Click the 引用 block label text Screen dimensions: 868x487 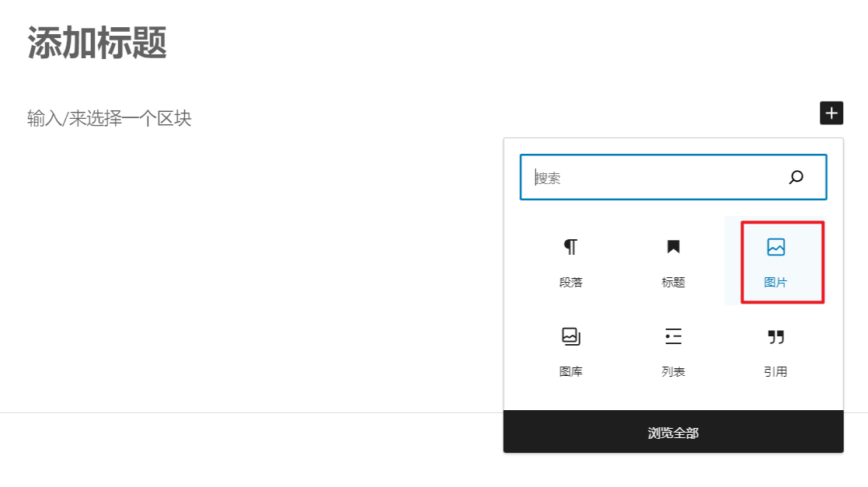point(776,372)
